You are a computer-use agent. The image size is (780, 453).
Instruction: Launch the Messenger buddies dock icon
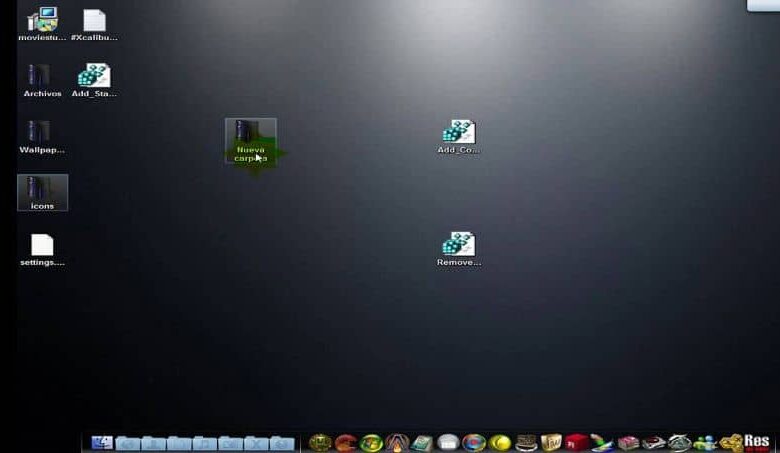[x=705, y=443]
